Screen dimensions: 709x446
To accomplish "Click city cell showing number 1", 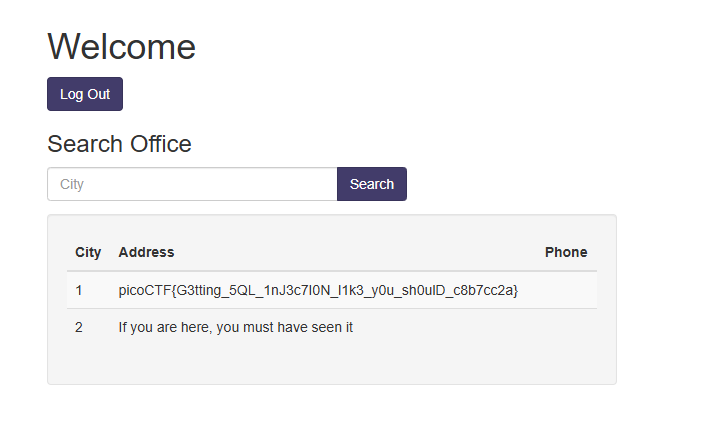I will pyautogui.click(x=79, y=290).
